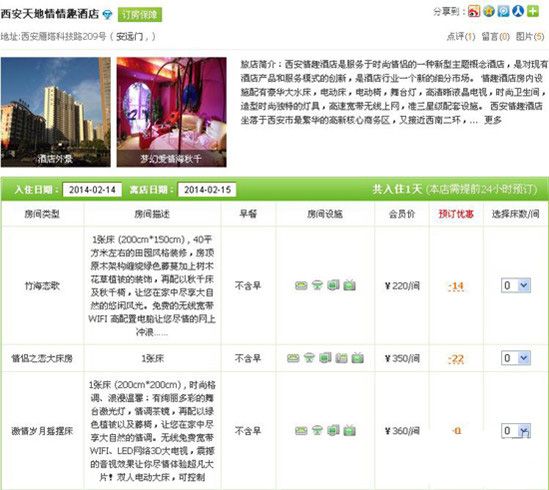Click the green plus more-share icon

[533, 11]
